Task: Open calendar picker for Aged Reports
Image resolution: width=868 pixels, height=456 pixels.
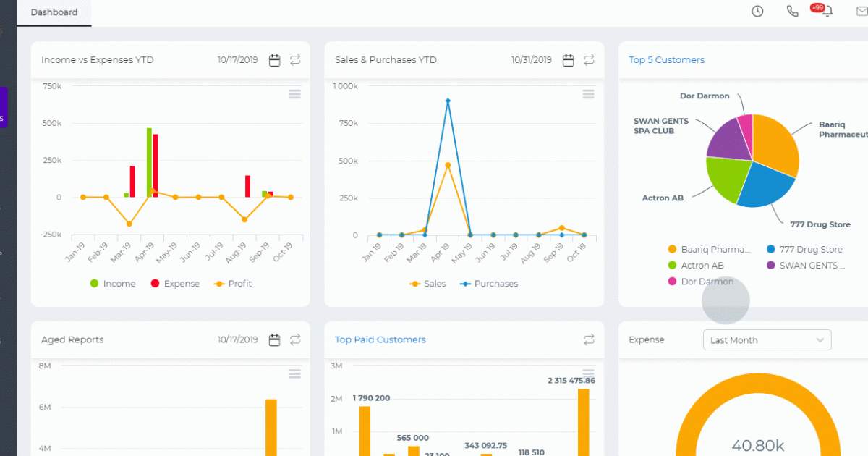Action: click(x=275, y=339)
